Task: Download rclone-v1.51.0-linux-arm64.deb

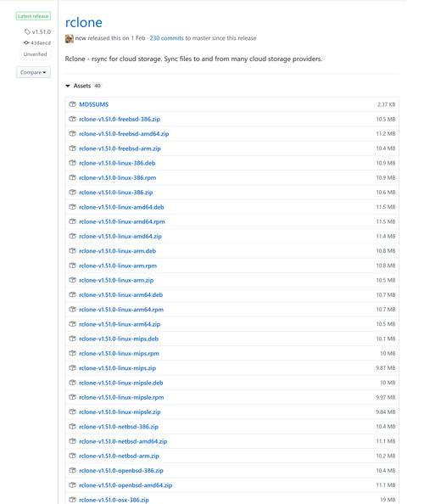Action: (x=120, y=294)
